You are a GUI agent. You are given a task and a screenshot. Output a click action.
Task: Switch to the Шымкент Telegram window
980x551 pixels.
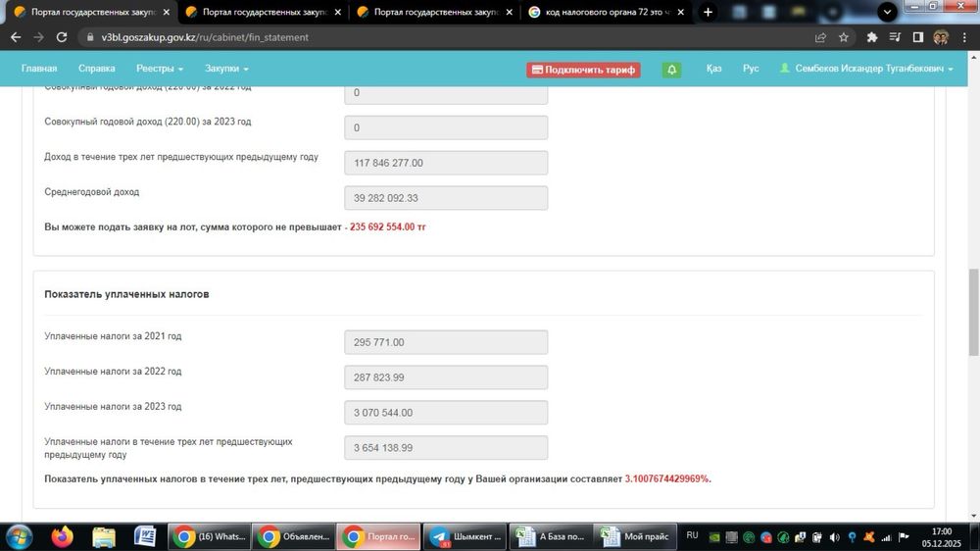pos(465,536)
